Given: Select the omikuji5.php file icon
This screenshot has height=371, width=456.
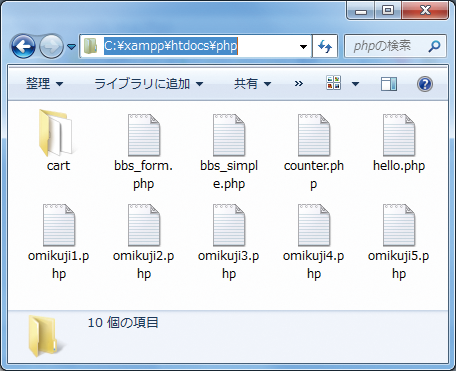Looking at the screenshot, I should pos(399,225).
